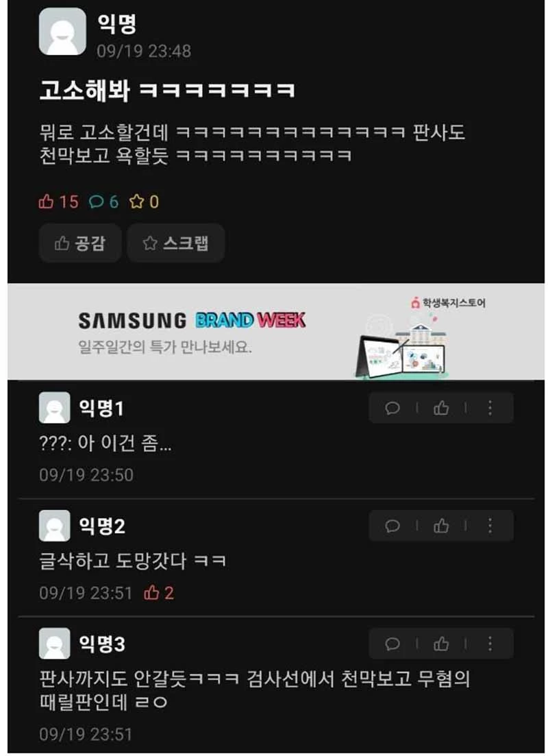
Task: Open the three-dot menu on 익명2's comment
Action: click(490, 526)
